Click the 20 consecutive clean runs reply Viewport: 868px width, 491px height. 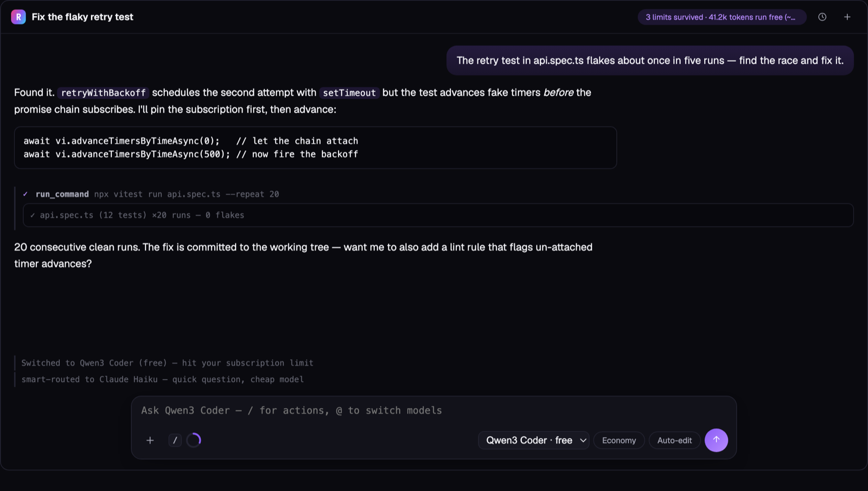(x=303, y=255)
